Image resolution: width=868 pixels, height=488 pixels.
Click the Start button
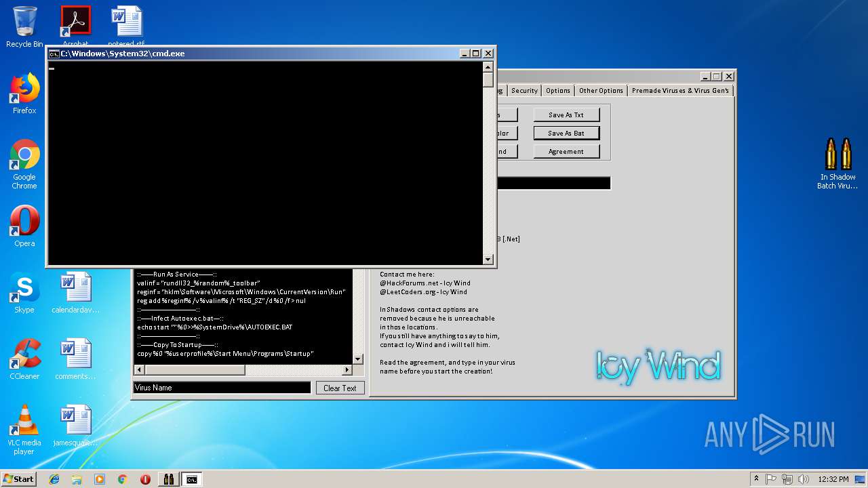pyautogui.click(x=18, y=479)
